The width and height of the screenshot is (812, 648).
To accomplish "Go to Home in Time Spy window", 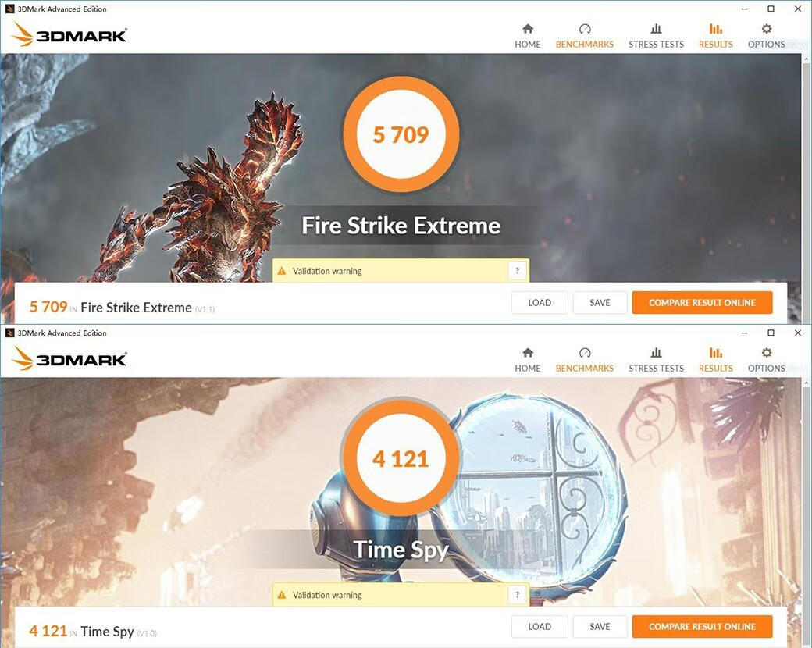I will tap(527, 360).
